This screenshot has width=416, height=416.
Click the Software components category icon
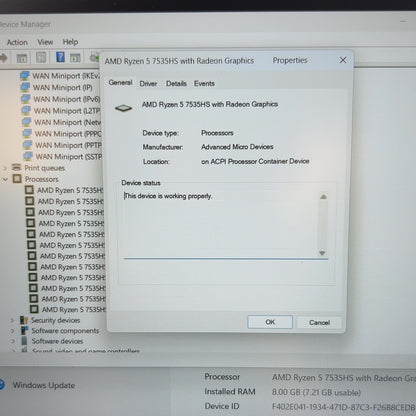click(25, 330)
